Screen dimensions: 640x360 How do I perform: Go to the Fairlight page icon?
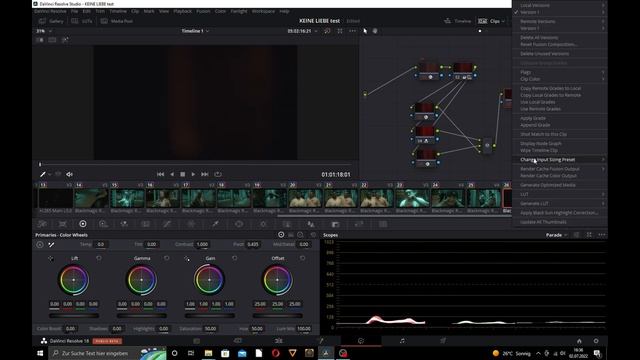[x=402, y=340]
